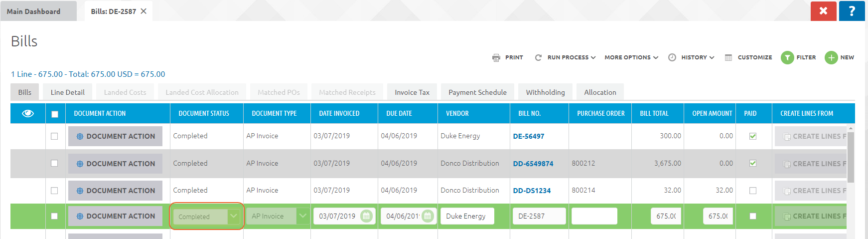
Task: Click the green Filter funnel icon
Action: [x=787, y=58]
